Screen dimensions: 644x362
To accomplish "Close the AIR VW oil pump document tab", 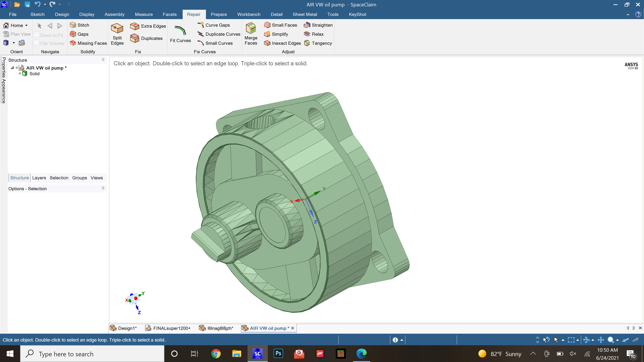I will (x=292, y=328).
